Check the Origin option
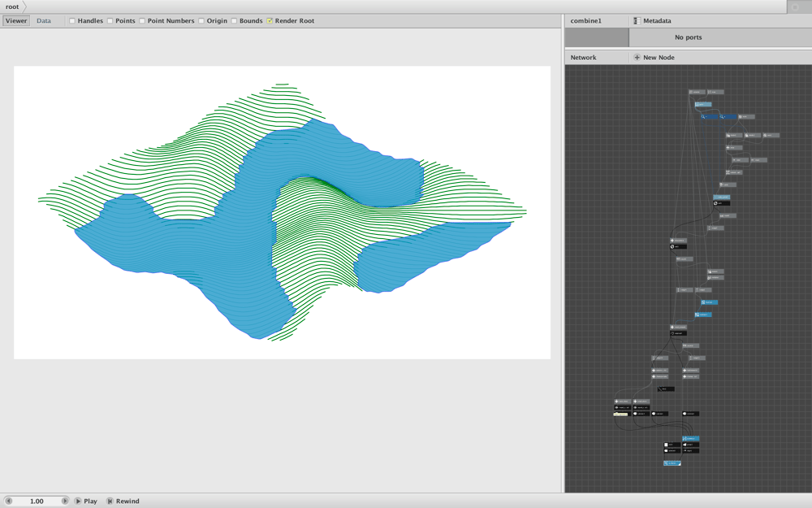This screenshot has height=508, width=812. point(201,21)
